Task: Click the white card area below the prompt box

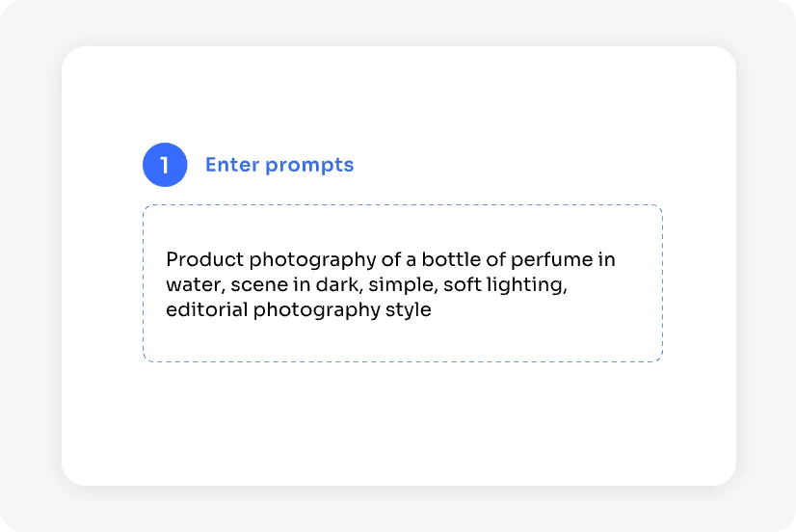Action: point(399,424)
